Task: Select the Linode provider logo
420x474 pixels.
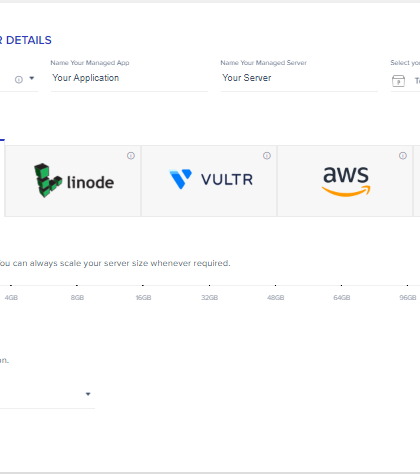Action: 74,180
